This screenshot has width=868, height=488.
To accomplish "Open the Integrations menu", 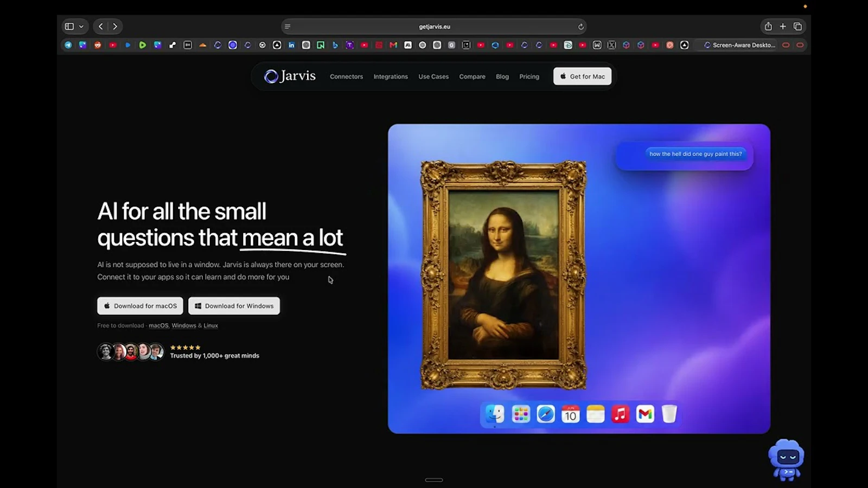I will (391, 76).
